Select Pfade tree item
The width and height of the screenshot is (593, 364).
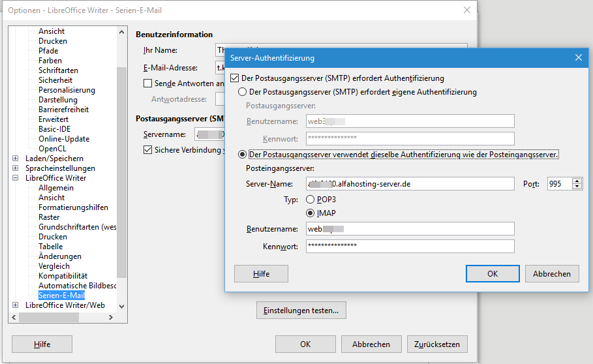tap(48, 51)
